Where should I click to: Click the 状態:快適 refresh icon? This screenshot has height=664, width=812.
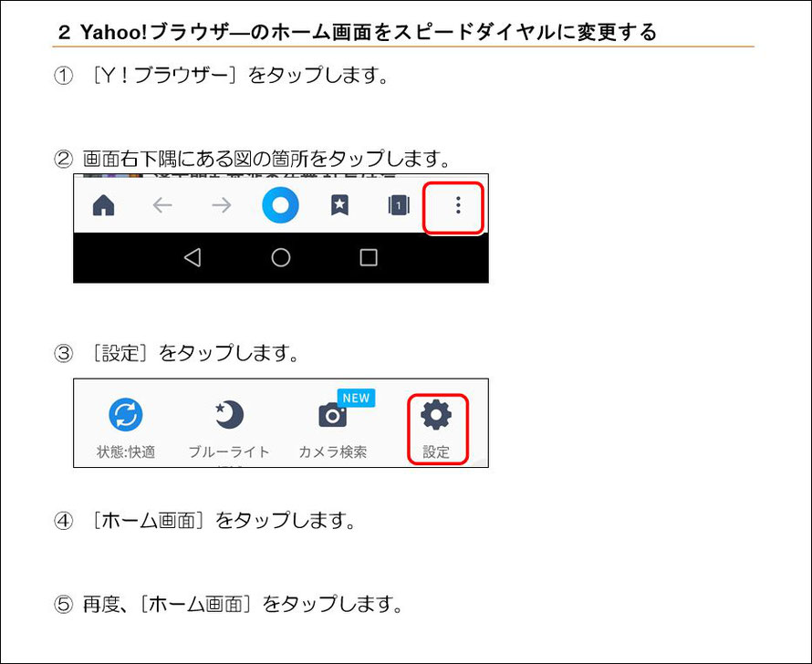[126, 415]
